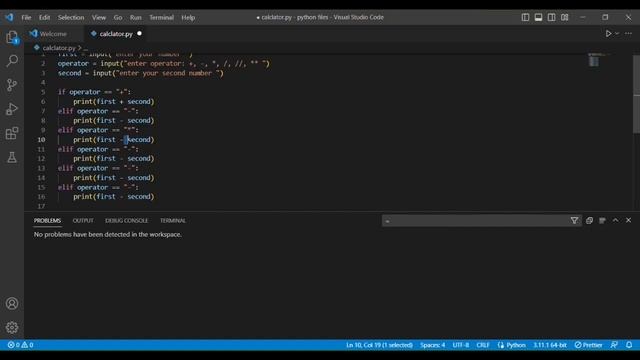Click the feedback icon in status bar

click(614, 345)
